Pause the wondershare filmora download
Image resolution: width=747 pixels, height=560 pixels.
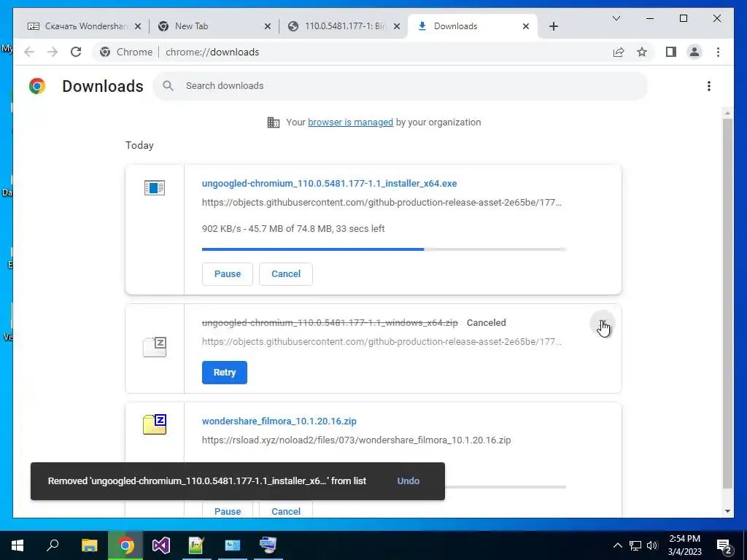[x=228, y=511]
